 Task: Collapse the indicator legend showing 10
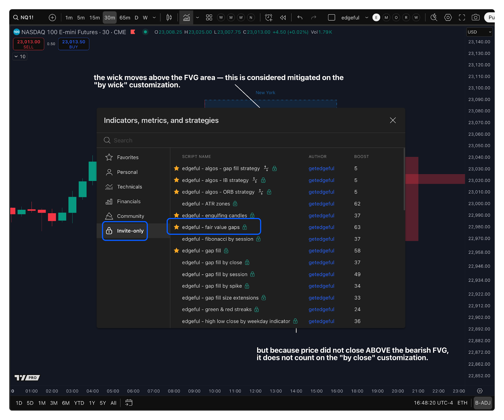point(16,57)
